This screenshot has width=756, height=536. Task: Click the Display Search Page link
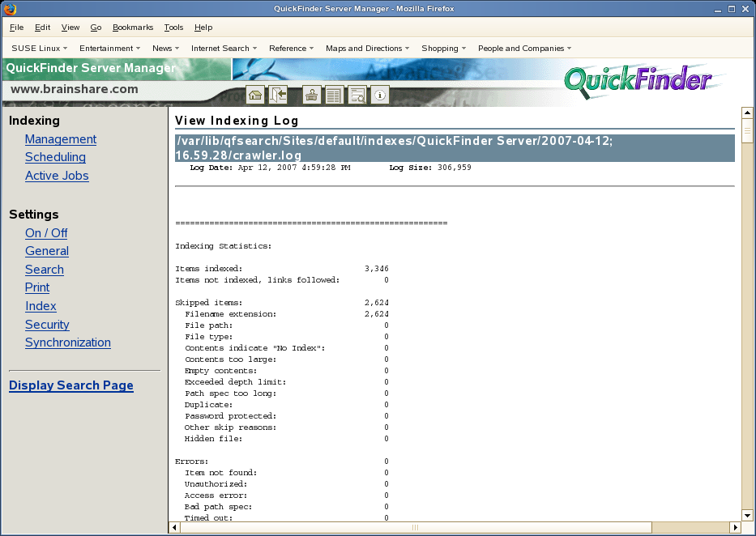point(70,385)
